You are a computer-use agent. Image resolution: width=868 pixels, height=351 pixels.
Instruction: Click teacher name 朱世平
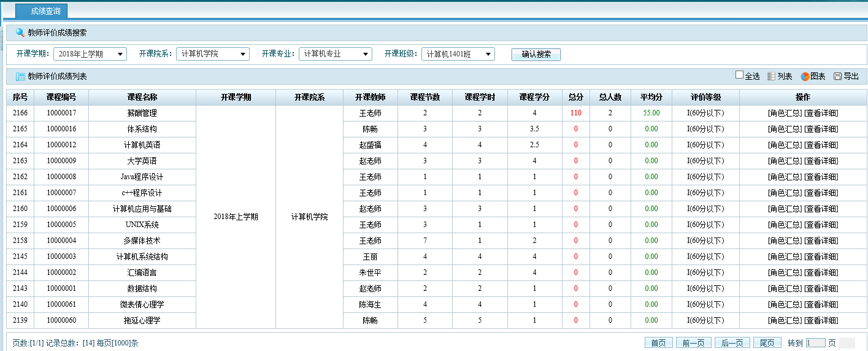coord(371,272)
